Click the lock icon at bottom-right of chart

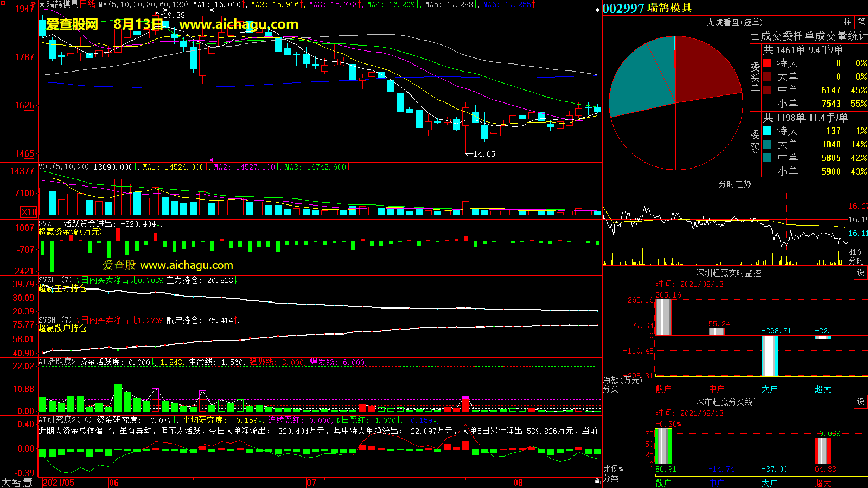(x=597, y=481)
